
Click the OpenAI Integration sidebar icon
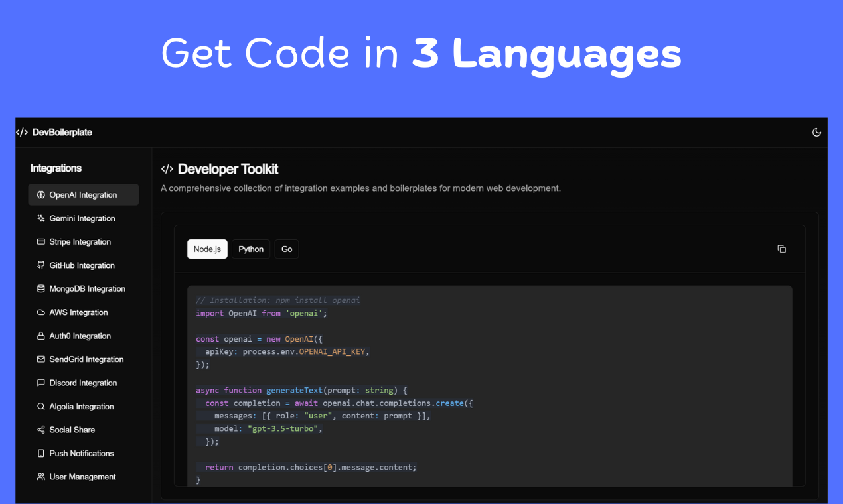pyautogui.click(x=41, y=195)
